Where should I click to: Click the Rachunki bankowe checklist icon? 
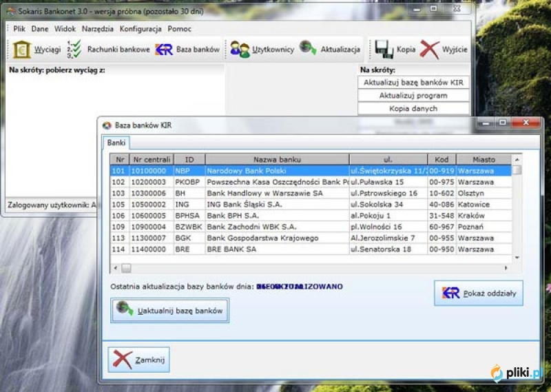74,49
